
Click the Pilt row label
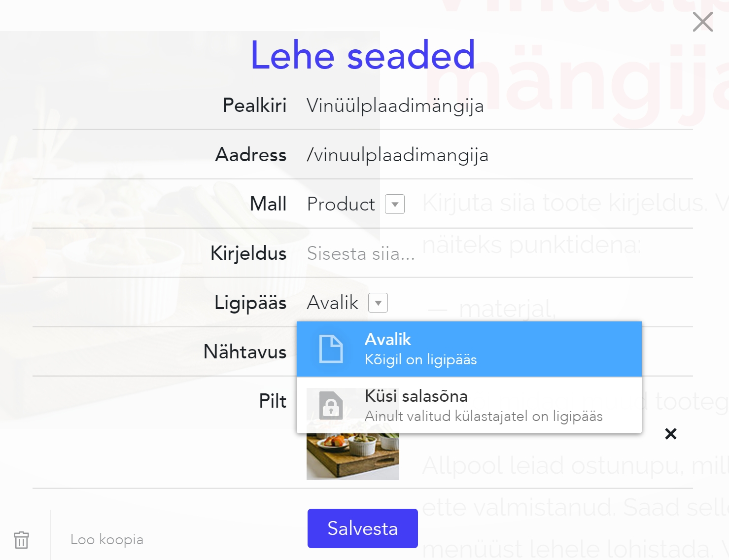click(273, 401)
